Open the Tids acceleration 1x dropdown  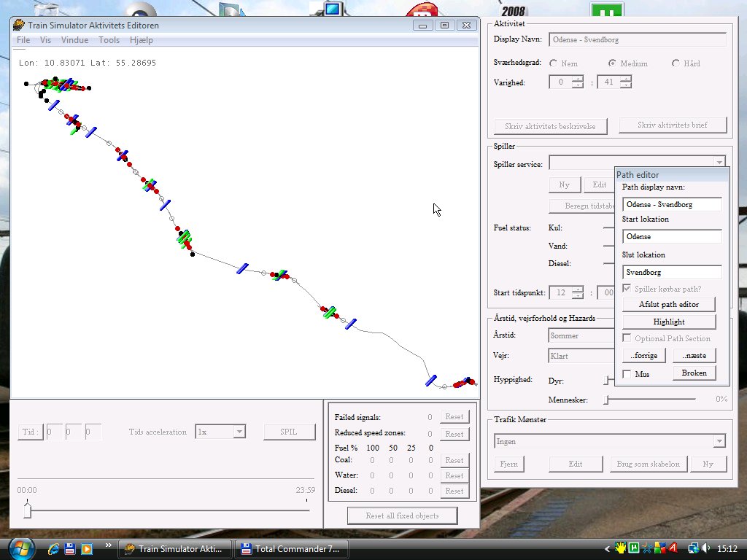coord(239,432)
